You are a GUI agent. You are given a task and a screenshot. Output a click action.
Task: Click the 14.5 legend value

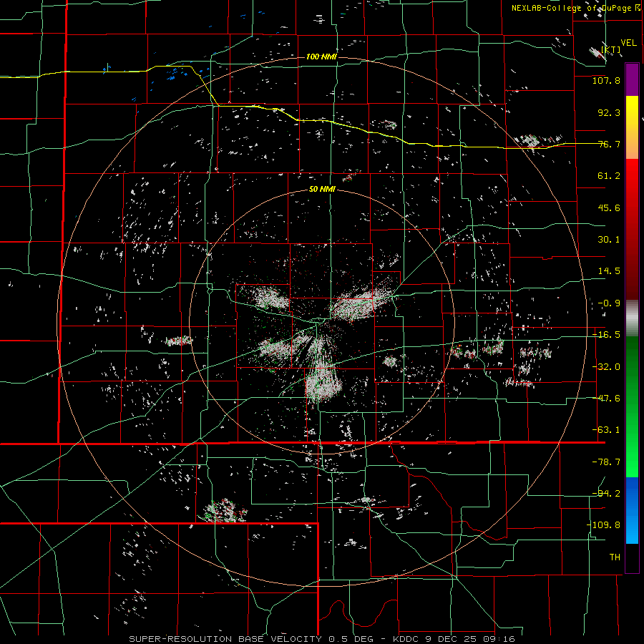[x=609, y=271]
